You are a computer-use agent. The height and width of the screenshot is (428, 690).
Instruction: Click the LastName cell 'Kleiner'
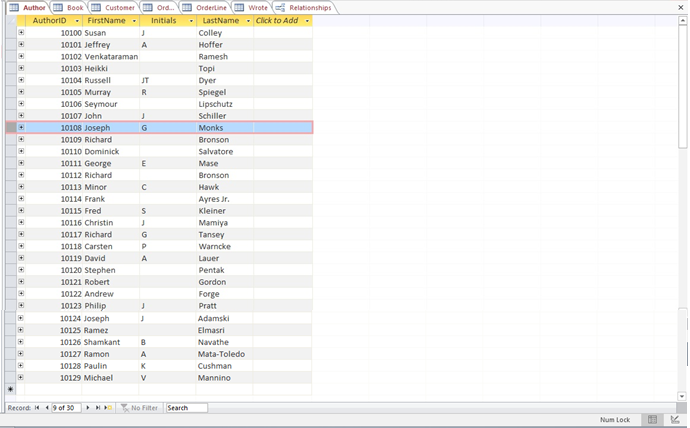tap(225, 211)
